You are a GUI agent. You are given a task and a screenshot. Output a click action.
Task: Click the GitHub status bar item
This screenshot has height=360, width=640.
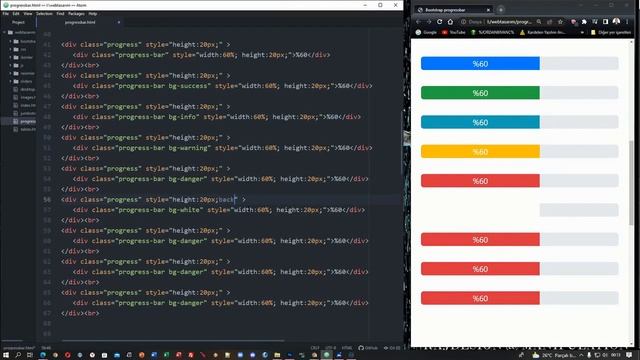click(x=368, y=348)
